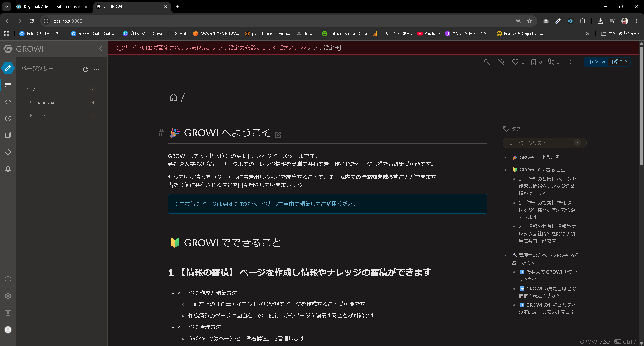Expand the Sandbox tree node
The image size is (644, 346).
point(31,102)
